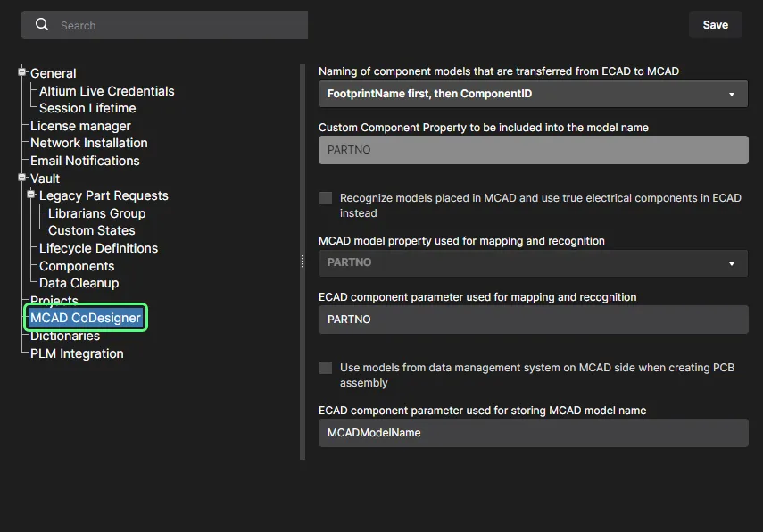Click the MCADModelName text field
763x532 pixels.
533,433
